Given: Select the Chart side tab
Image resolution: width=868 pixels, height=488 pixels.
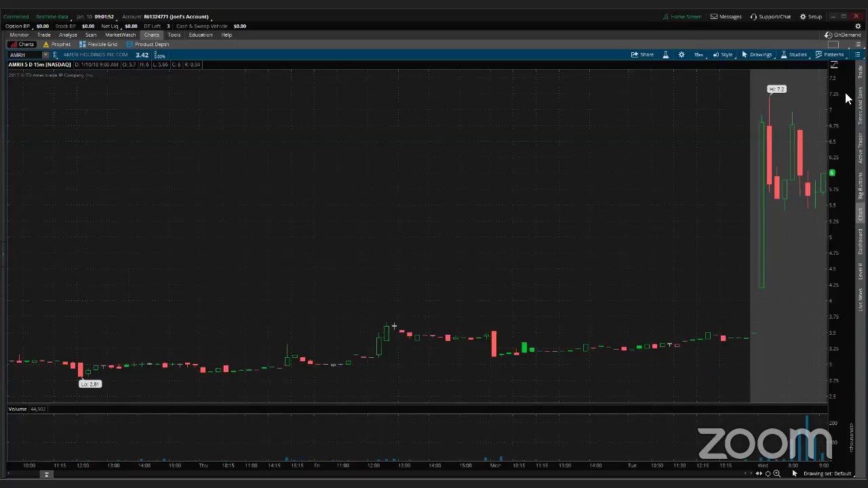Looking at the screenshot, I should click(x=861, y=214).
